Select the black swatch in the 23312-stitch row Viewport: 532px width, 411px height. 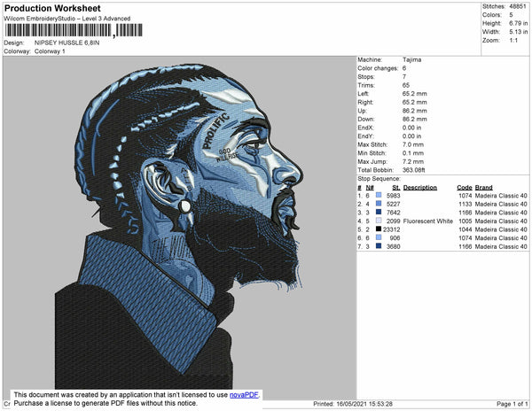tap(379, 229)
